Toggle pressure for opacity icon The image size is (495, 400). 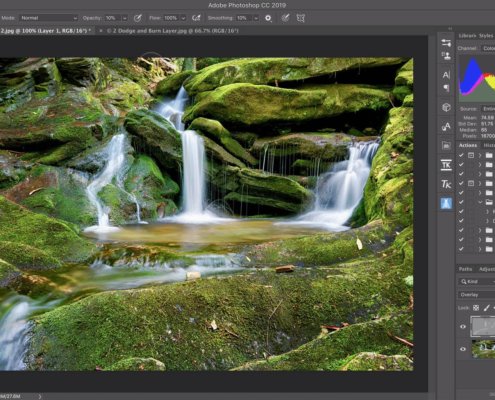[x=137, y=18]
